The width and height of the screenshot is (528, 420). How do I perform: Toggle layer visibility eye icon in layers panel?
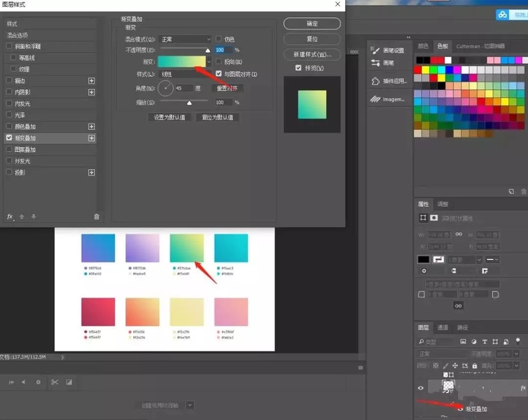point(420,388)
